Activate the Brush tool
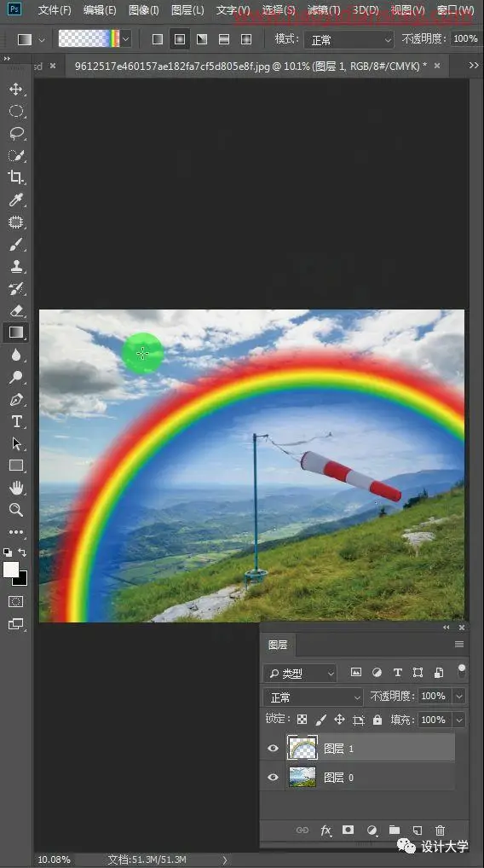484x868 pixels. click(16, 244)
